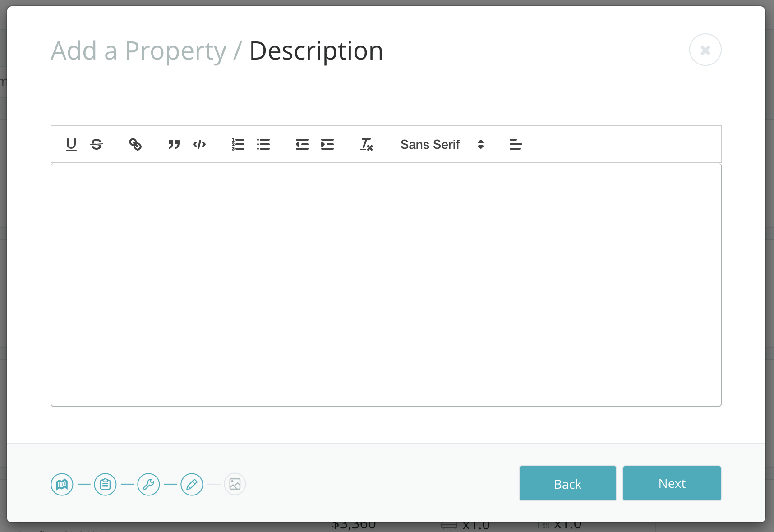Click inside the description text area

pos(386,284)
